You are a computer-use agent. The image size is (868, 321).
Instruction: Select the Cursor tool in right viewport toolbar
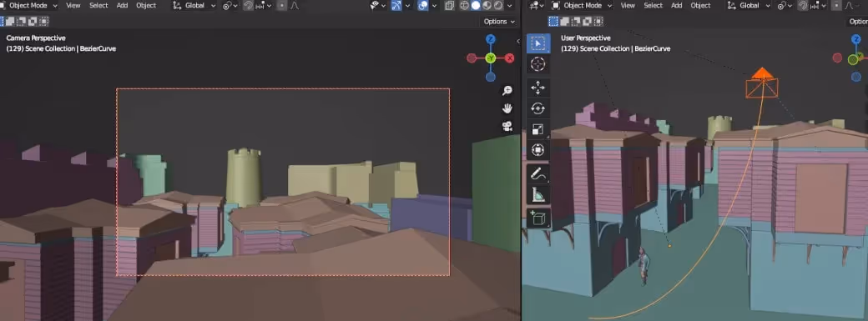[537, 64]
